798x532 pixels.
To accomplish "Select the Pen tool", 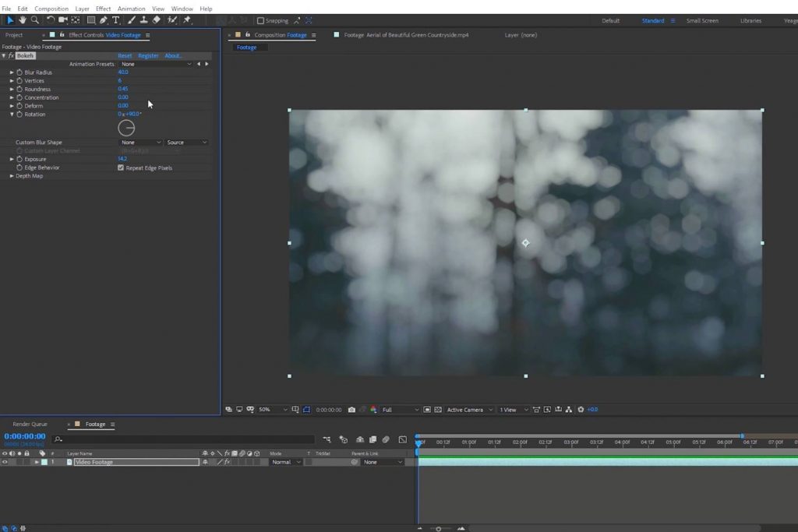I will coord(104,20).
